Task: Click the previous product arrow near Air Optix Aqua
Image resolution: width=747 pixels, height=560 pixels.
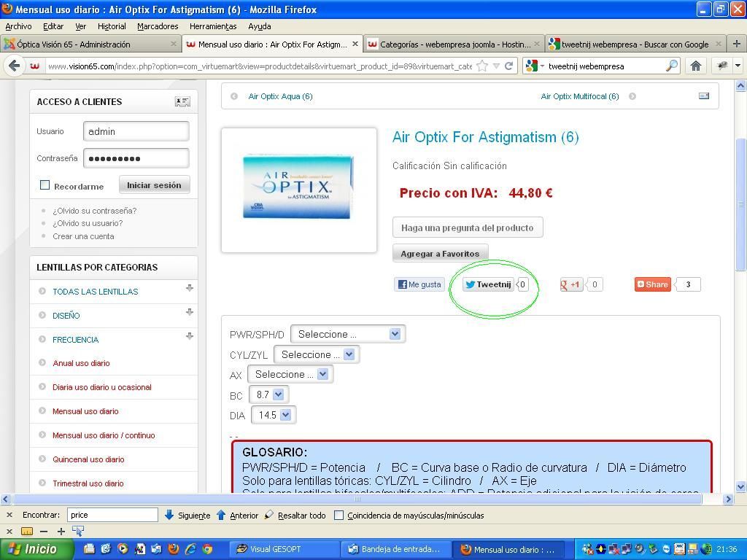Action: tap(234, 96)
